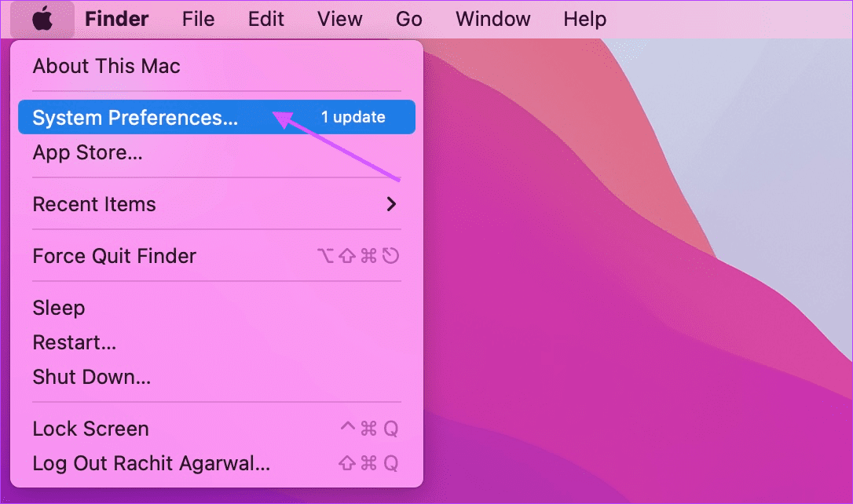Put the Mac to Sleep
Image resolution: width=853 pixels, height=504 pixels.
217,308
